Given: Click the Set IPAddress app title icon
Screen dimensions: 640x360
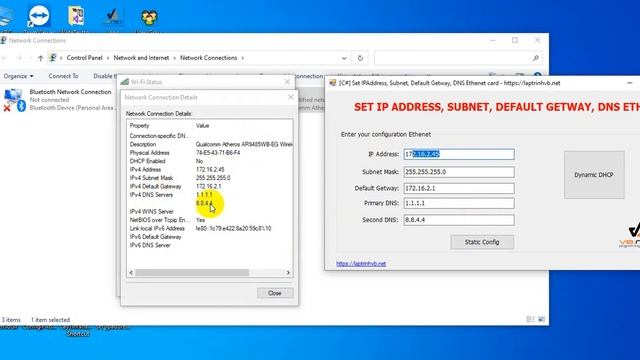Looking at the screenshot, I should click(333, 83).
